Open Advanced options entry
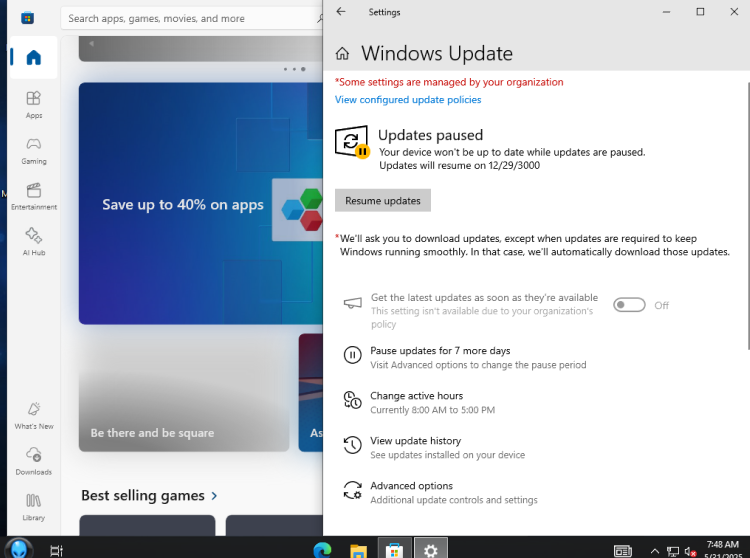The image size is (750, 558). [441, 492]
